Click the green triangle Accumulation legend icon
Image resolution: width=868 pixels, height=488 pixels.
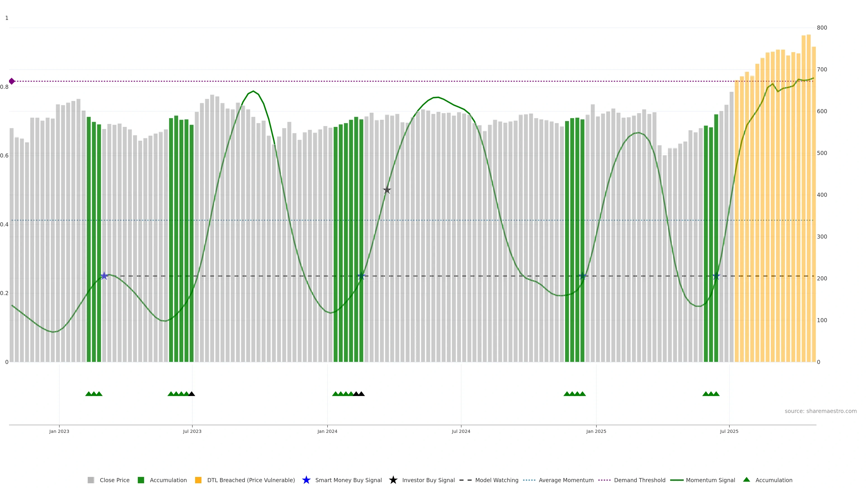click(746, 480)
